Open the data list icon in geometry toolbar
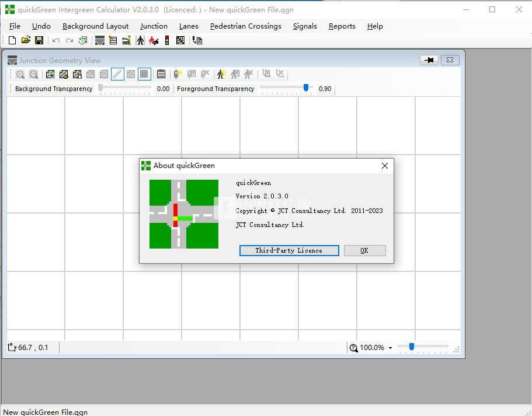Screen dimensions: 532x416 (x=161, y=74)
